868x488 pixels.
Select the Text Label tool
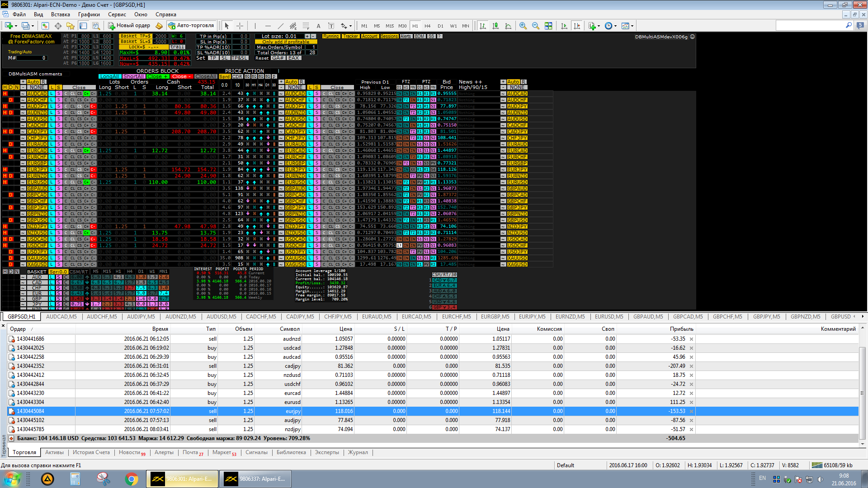coord(331,26)
